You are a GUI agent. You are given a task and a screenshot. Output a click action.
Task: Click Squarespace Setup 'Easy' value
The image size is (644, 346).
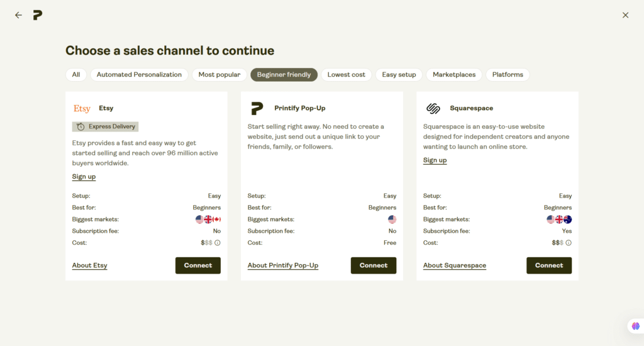[x=565, y=196]
